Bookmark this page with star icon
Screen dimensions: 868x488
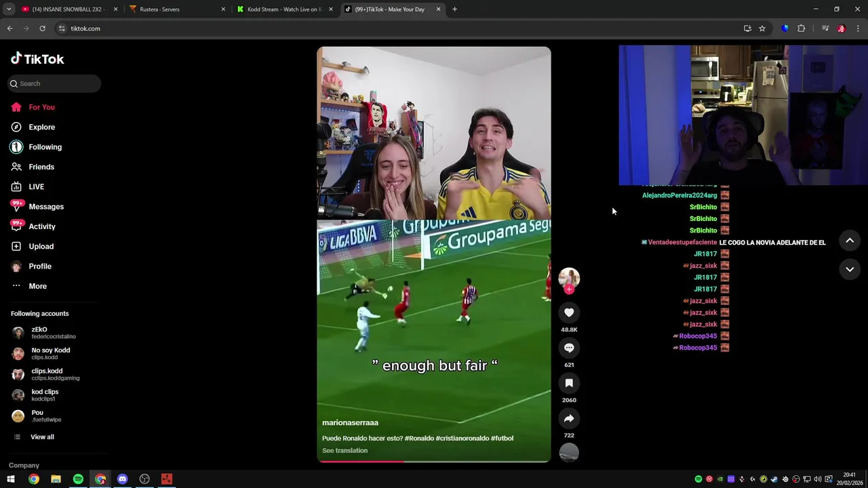point(762,28)
